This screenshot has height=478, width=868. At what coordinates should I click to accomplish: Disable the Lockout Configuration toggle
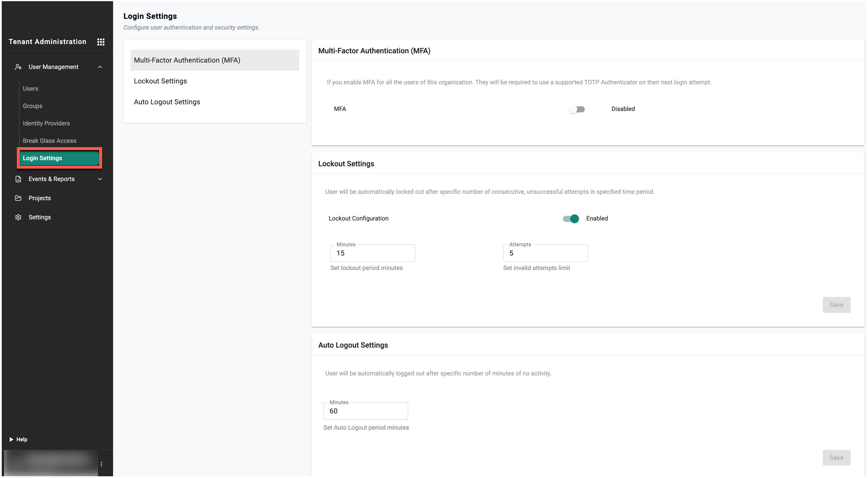click(571, 218)
